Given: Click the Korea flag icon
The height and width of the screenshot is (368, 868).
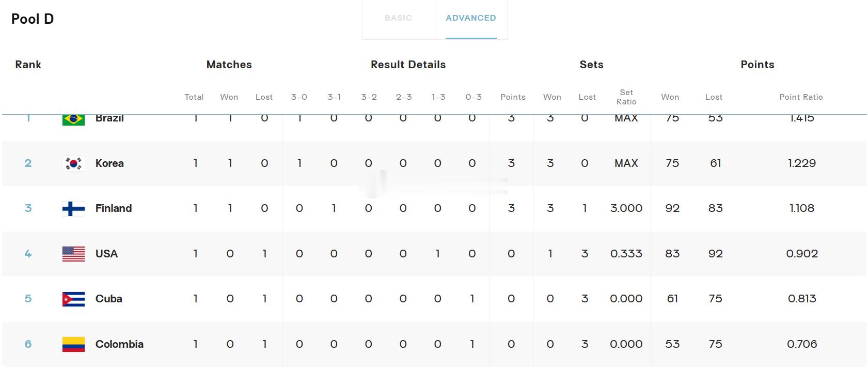Looking at the screenshot, I should pos(73,163).
